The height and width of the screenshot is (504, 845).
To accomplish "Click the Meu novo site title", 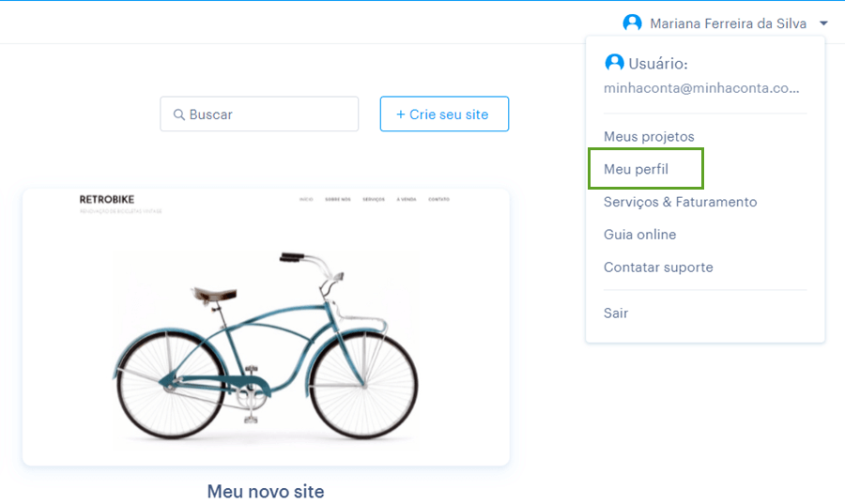I will coord(266,491).
